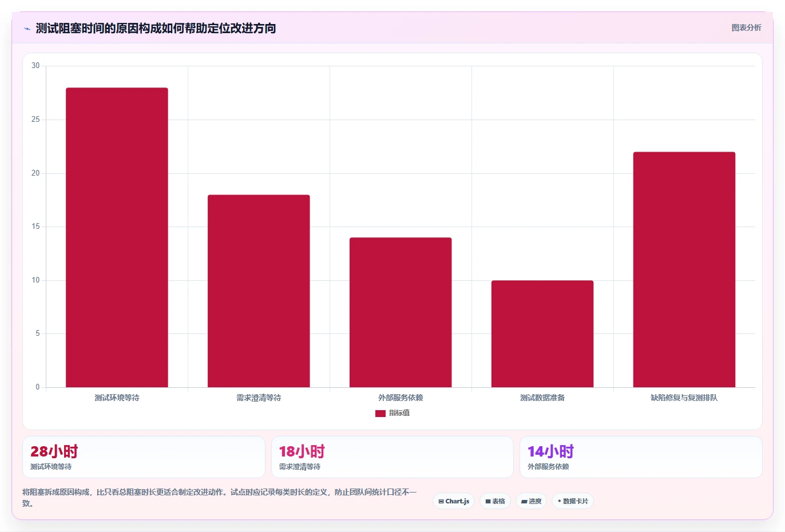Select the 测试环境等待 bar in the chart
Image resolution: width=785 pixels, height=532 pixels.
pyautogui.click(x=117, y=237)
